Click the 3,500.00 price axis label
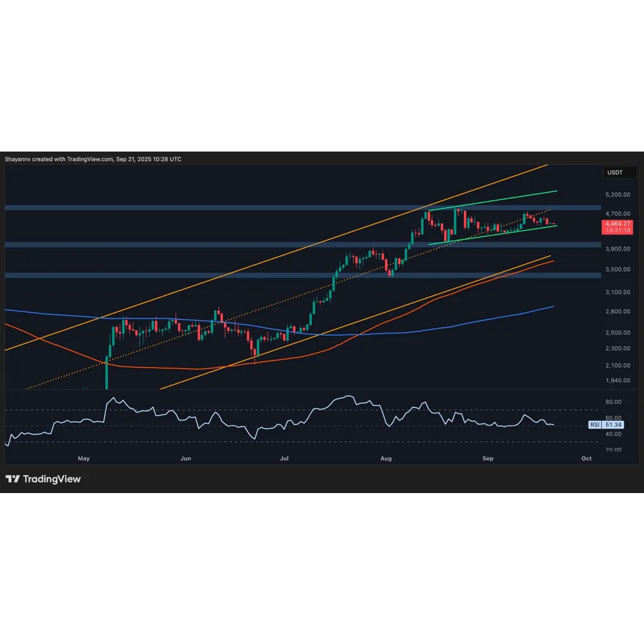The height and width of the screenshot is (644, 644). [x=618, y=269]
